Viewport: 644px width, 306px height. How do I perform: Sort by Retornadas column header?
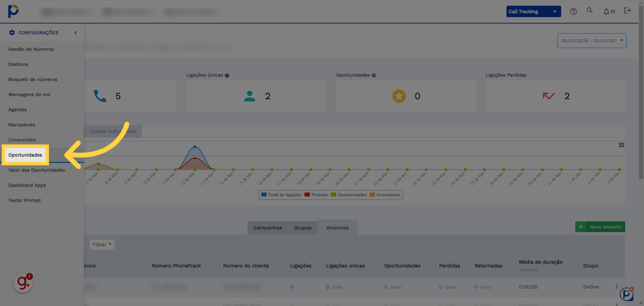(489, 266)
